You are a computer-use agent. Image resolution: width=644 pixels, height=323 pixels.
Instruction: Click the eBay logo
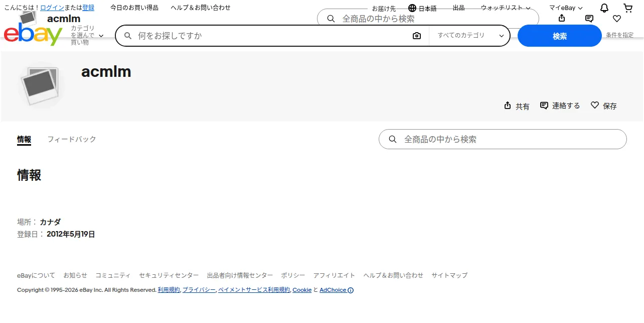(33, 34)
